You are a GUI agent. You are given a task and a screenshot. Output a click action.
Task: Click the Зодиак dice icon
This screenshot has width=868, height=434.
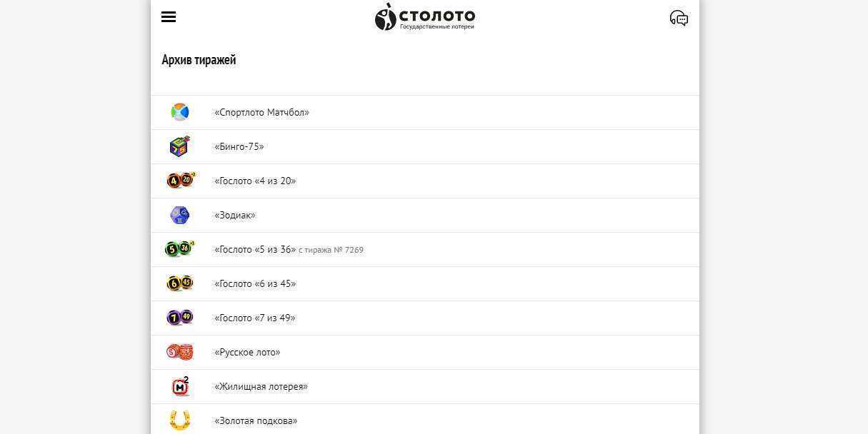click(180, 215)
